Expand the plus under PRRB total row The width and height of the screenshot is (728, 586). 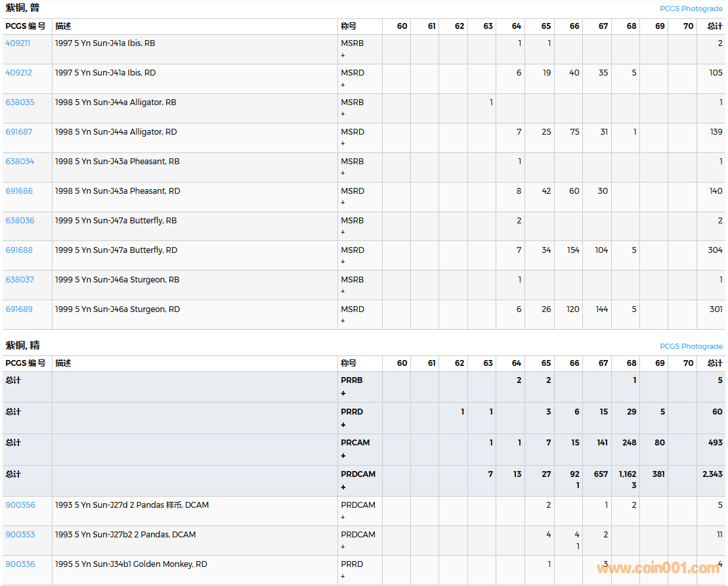coord(343,394)
